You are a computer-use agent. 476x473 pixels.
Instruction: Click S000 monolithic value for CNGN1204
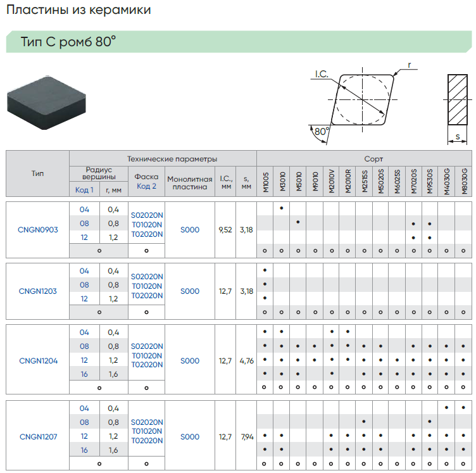click(x=190, y=361)
